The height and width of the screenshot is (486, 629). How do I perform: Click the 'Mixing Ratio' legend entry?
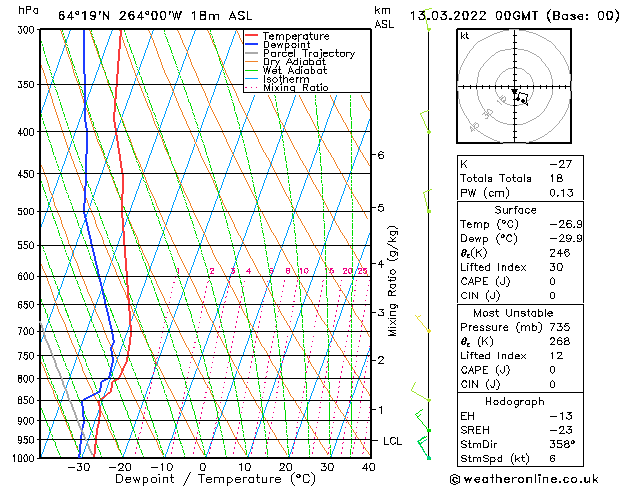point(296,87)
